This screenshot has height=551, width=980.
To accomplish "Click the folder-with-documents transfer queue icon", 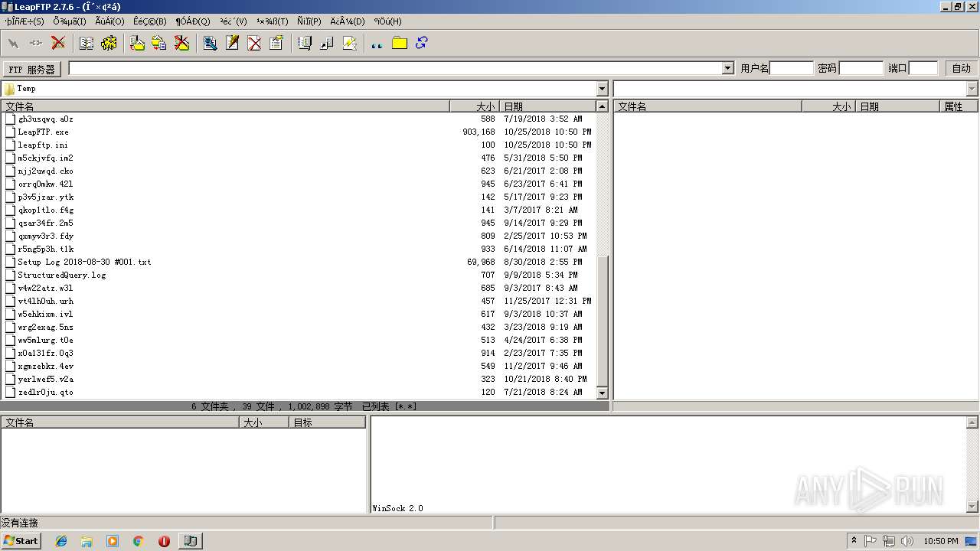I will pyautogui.click(x=159, y=44).
